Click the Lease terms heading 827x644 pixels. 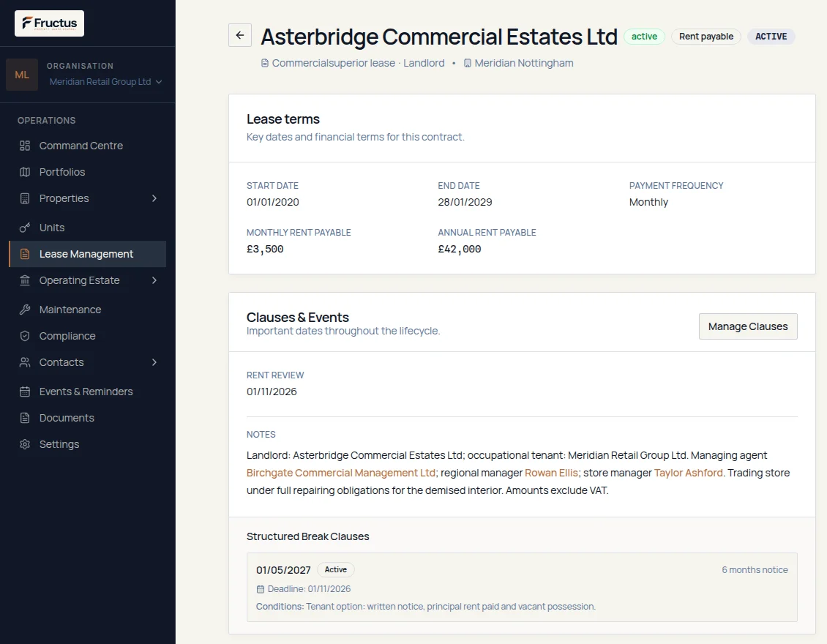[x=282, y=119]
